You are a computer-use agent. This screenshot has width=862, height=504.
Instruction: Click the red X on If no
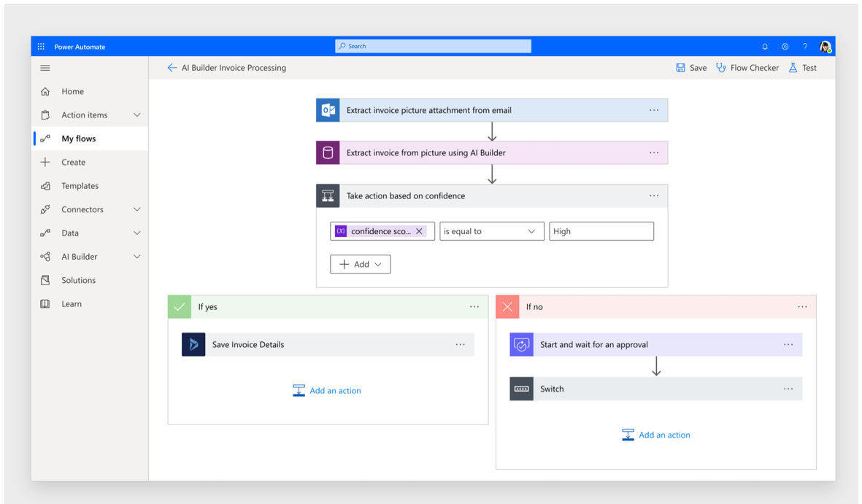point(507,306)
